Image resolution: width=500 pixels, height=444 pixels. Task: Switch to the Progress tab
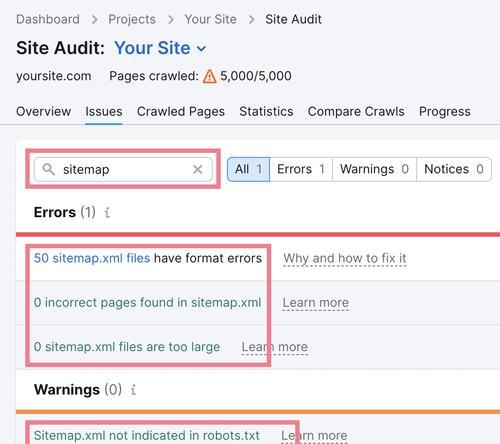coord(445,111)
